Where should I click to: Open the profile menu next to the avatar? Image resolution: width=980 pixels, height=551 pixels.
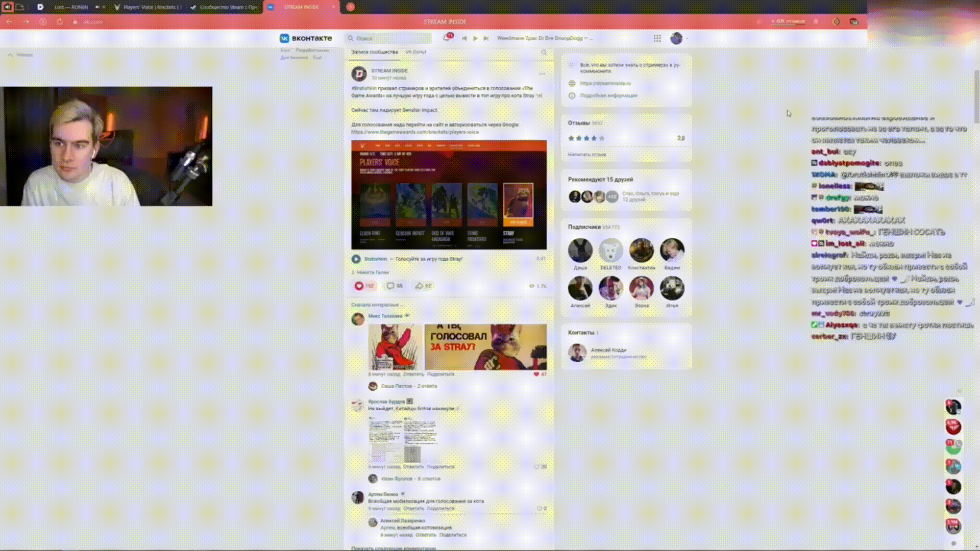click(x=687, y=38)
